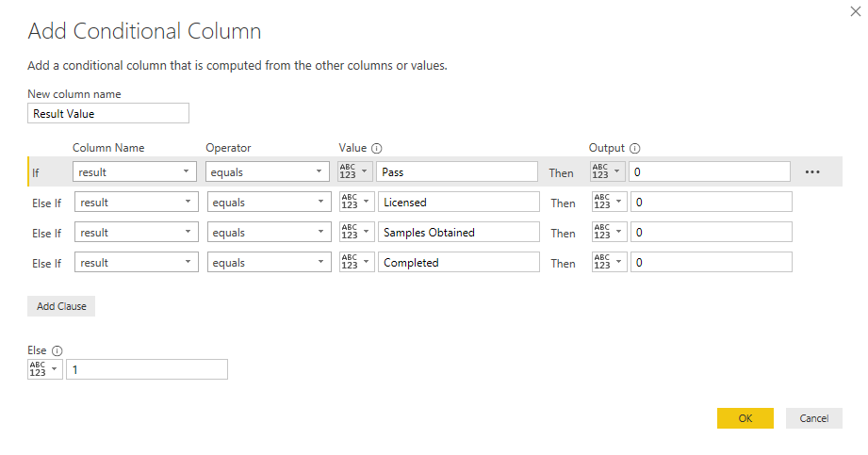Click the Add Clause button
868x455 pixels.
61,306
